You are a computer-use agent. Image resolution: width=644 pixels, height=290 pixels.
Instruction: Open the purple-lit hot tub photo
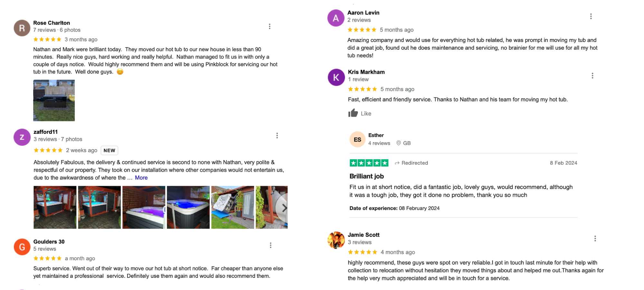tap(144, 208)
